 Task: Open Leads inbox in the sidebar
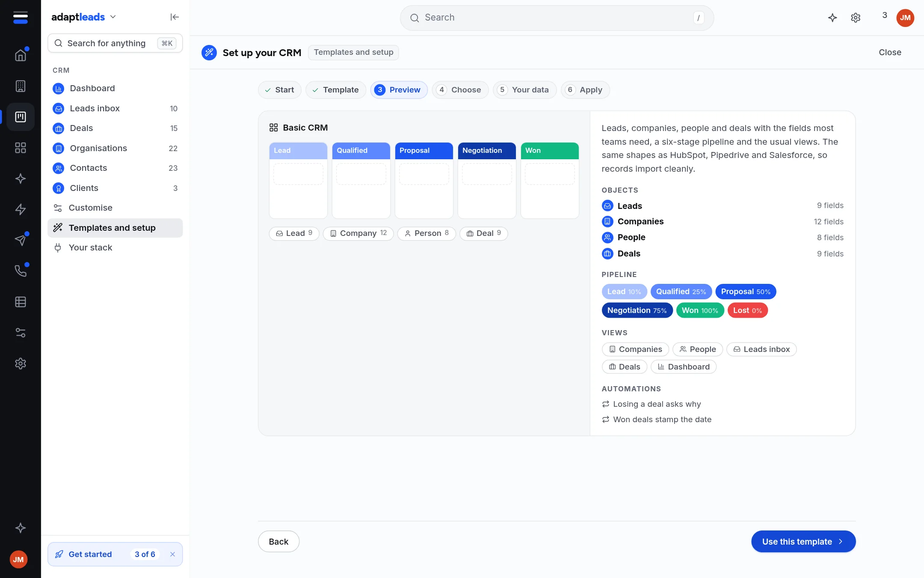[x=115, y=108]
